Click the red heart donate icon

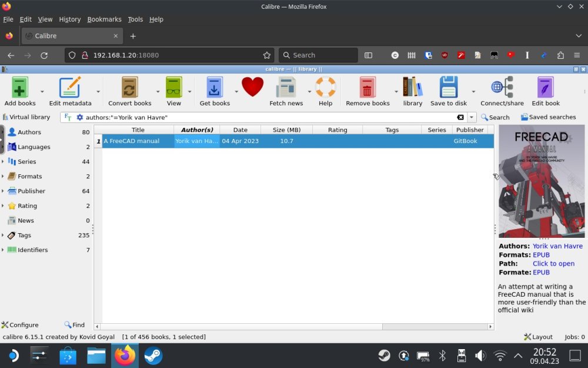click(252, 87)
